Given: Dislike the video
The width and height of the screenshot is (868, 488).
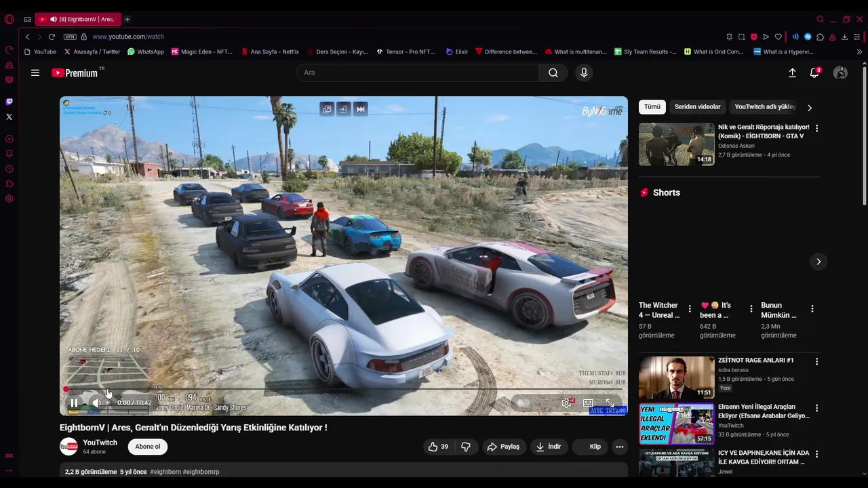Looking at the screenshot, I should 466,447.
